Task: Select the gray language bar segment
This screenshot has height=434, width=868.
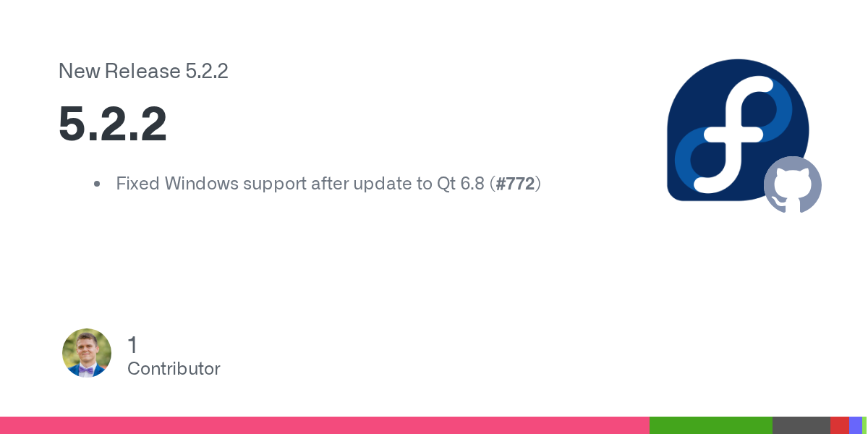Action: coord(801,425)
